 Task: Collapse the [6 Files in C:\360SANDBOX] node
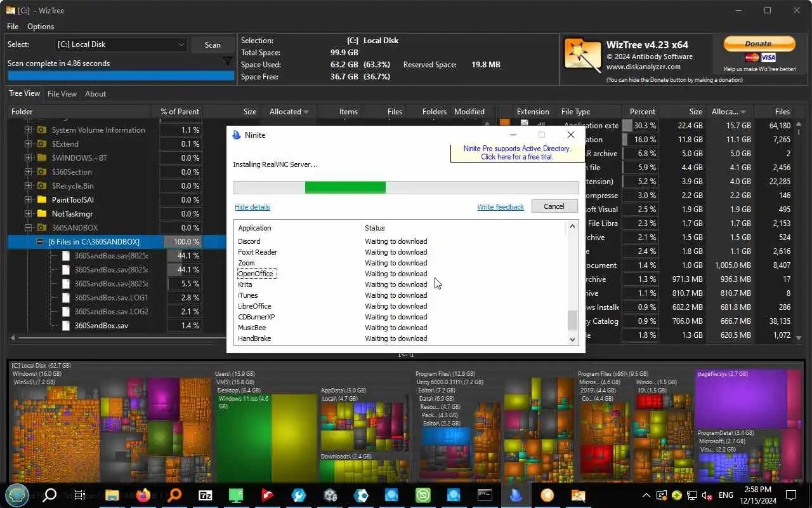point(40,241)
